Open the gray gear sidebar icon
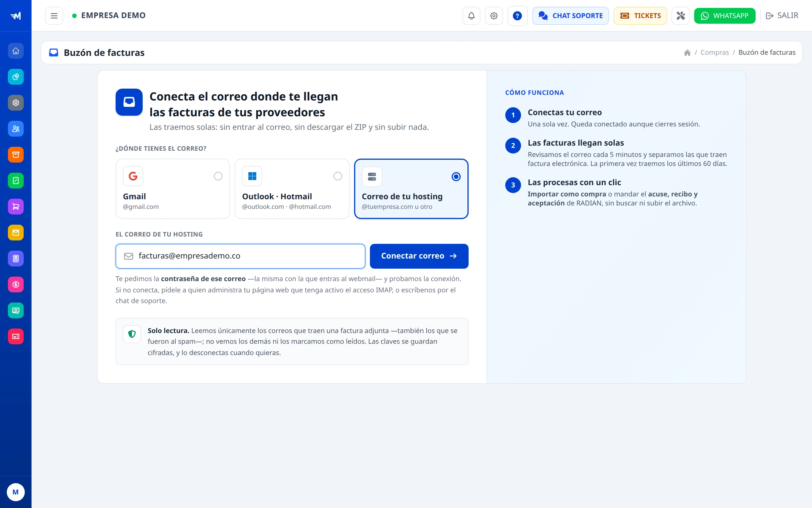This screenshot has width=812, height=508. 16,103
